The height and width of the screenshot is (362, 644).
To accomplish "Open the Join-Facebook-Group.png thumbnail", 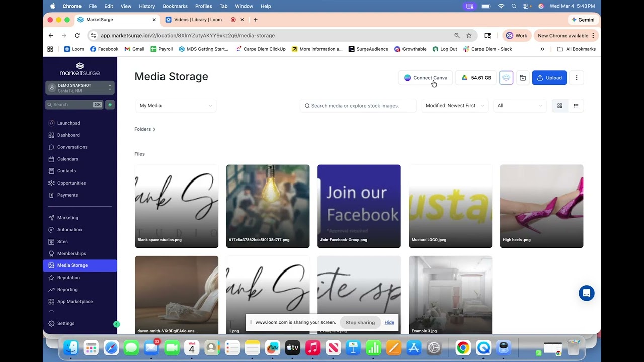I will 359,206.
